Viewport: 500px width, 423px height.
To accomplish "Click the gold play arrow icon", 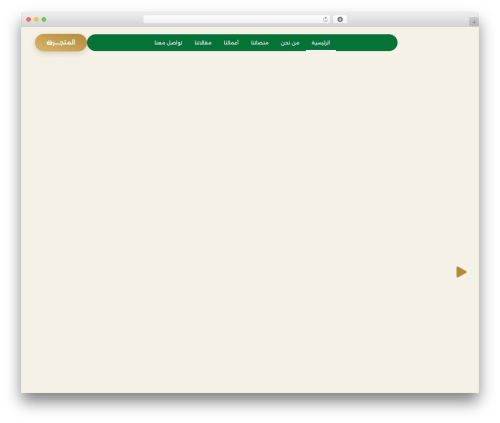I will pyautogui.click(x=461, y=272).
